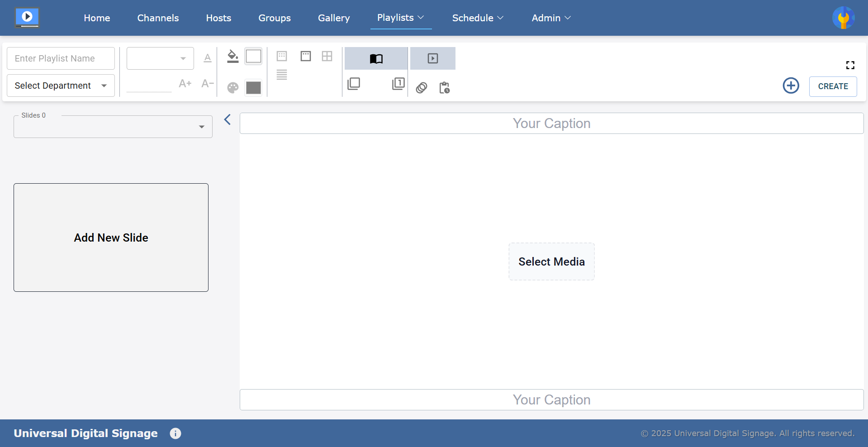Go to the Gallery page
This screenshot has height=447, width=868.
coord(334,18)
